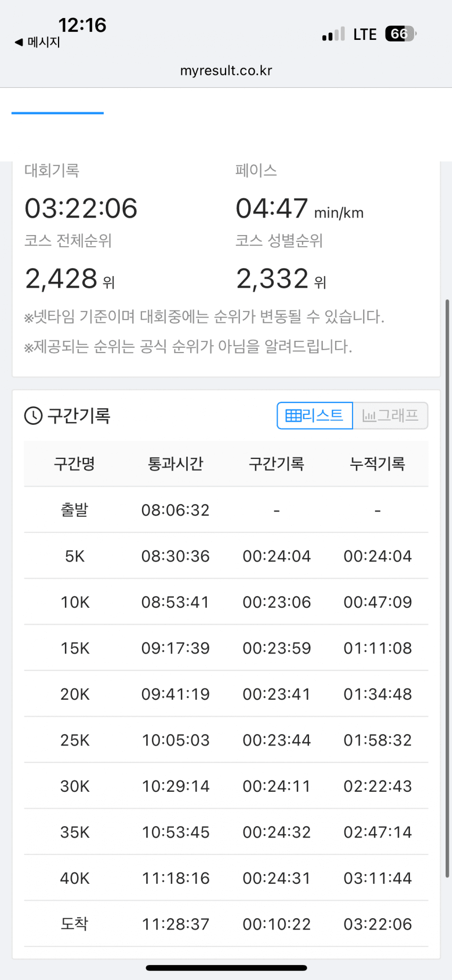Screen dimensions: 452x980
Task: Tap the battery level icon
Action: click(400, 34)
